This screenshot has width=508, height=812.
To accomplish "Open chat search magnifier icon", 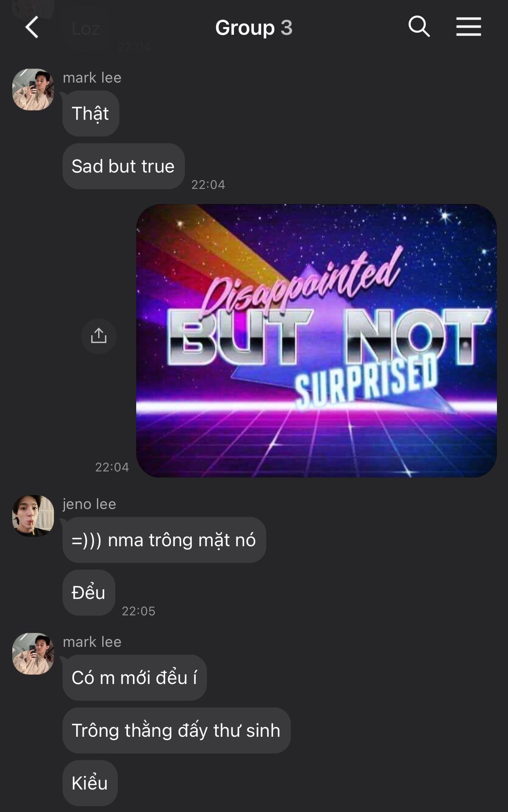I will click(419, 27).
